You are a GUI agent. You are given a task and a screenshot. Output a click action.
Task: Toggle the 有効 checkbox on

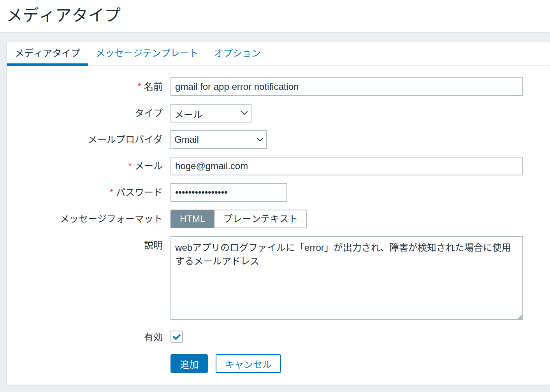[x=176, y=337]
